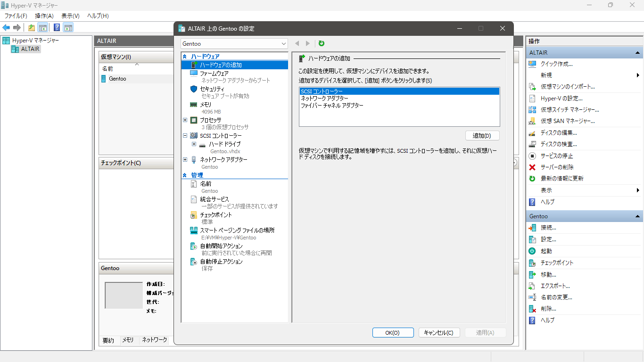Expand the プロセッサ tree node

[x=185, y=120]
